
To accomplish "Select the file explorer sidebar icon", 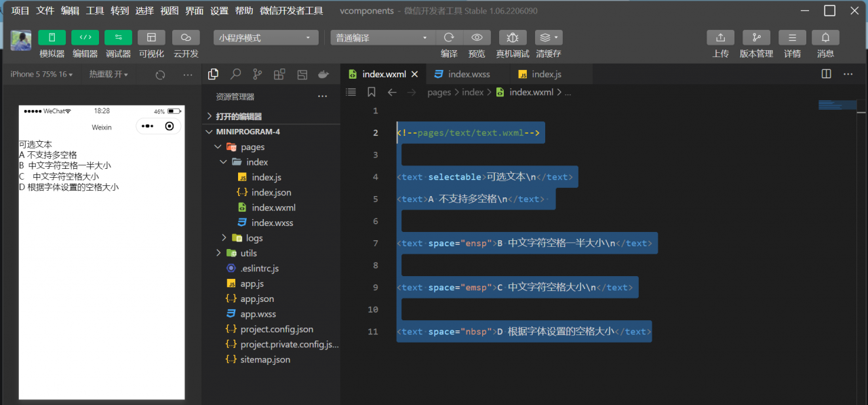I will [x=213, y=74].
